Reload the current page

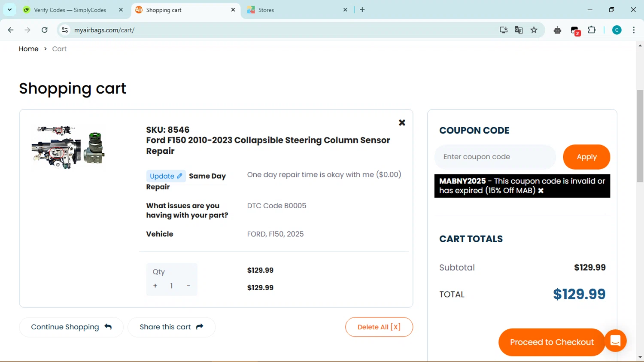click(x=45, y=30)
